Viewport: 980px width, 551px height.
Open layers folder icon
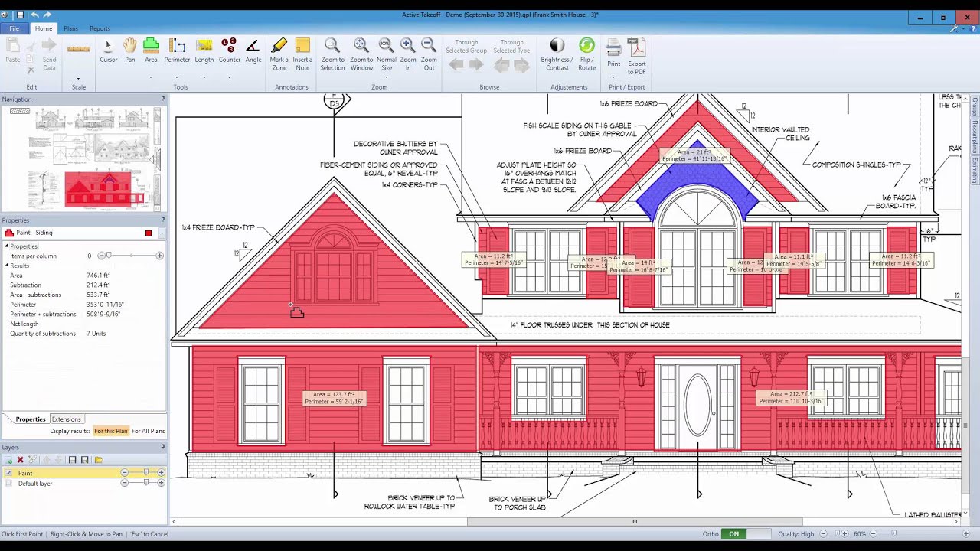coord(98,460)
